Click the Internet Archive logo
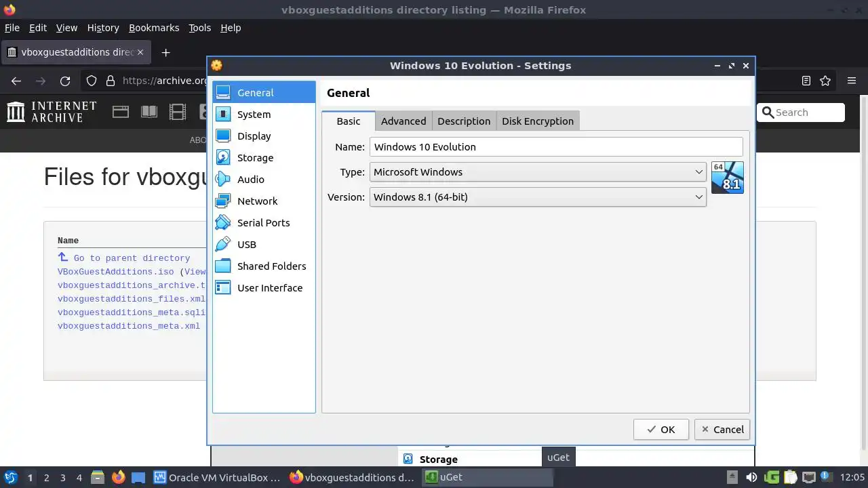868x488 pixels. click(x=52, y=112)
